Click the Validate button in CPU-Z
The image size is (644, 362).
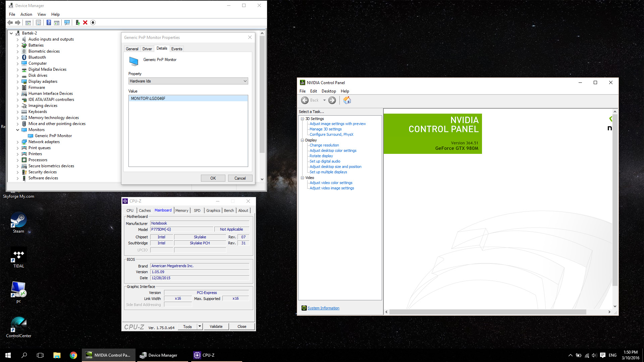click(x=216, y=326)
